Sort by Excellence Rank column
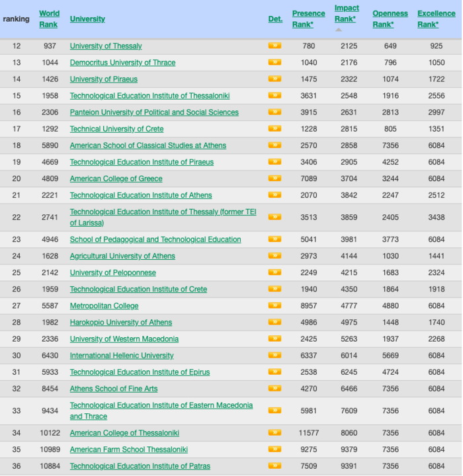 [437, 19]
